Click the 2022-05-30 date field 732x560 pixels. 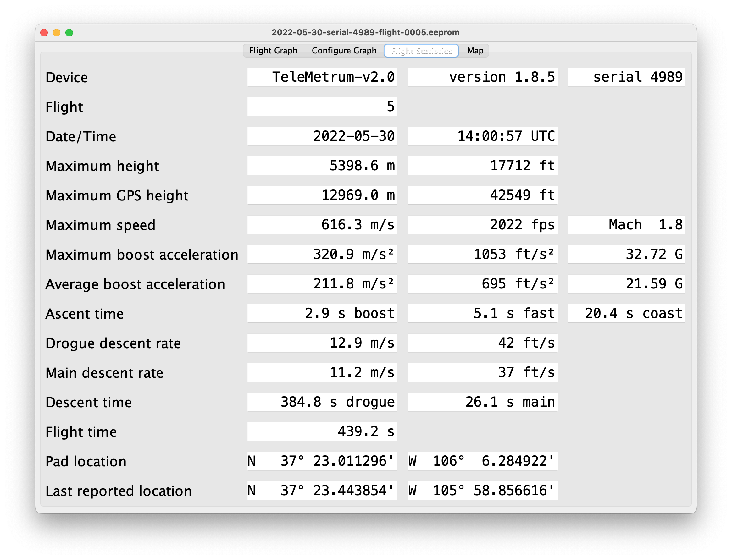point(322,136)
